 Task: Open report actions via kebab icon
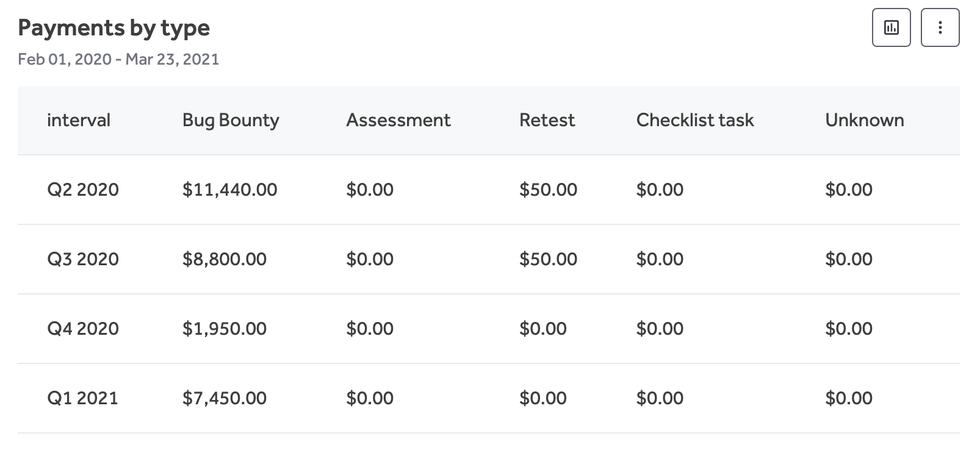tap(940, 27)
